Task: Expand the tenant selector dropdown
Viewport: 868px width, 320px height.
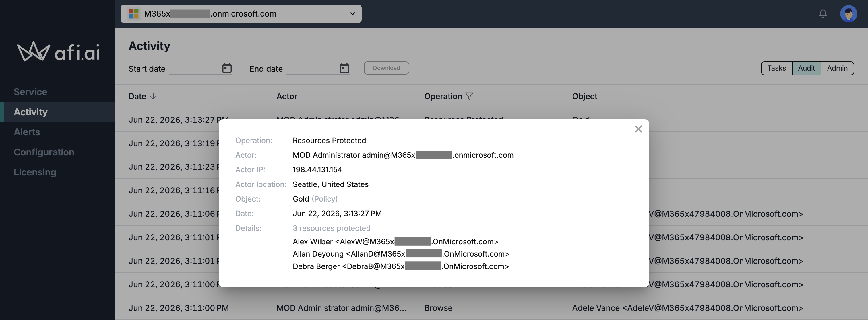Action: click(352, 14)
